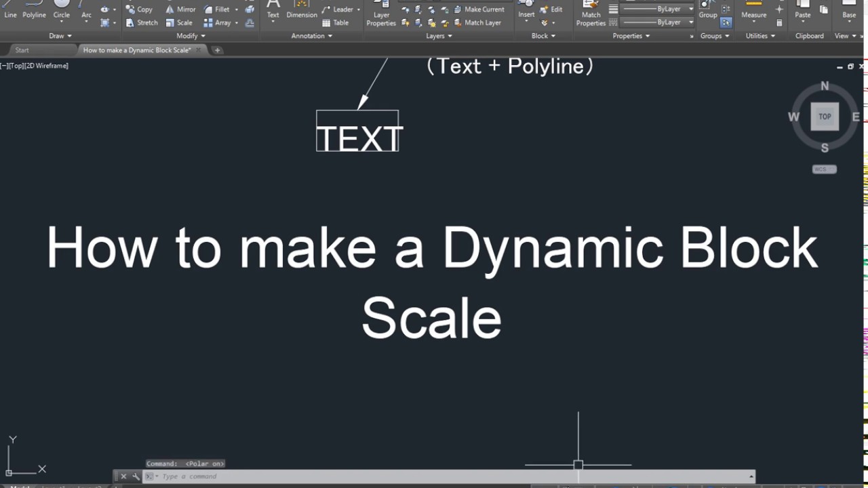Image resolution: width=868 pixels, height=488 pixels.
Task: Click Make Current layer button
Action: pyautogui.click(x=479, y=9)
